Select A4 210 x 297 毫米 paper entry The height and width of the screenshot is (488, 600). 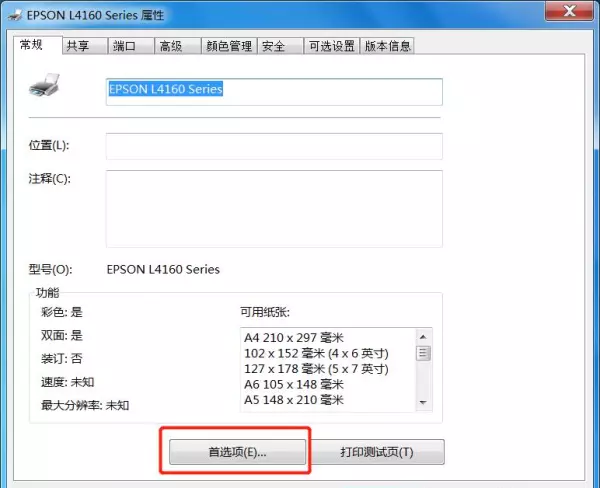tap(294, 338)
